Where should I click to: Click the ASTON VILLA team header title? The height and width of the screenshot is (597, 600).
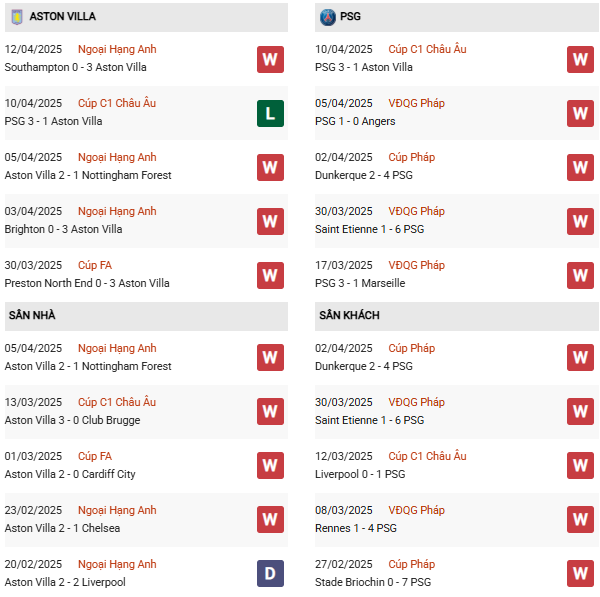63,17
